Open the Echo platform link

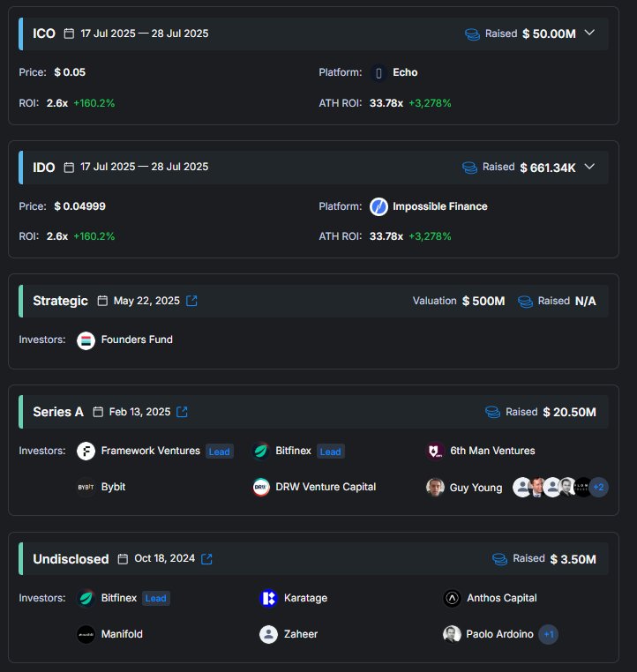(x=405, y=72)
